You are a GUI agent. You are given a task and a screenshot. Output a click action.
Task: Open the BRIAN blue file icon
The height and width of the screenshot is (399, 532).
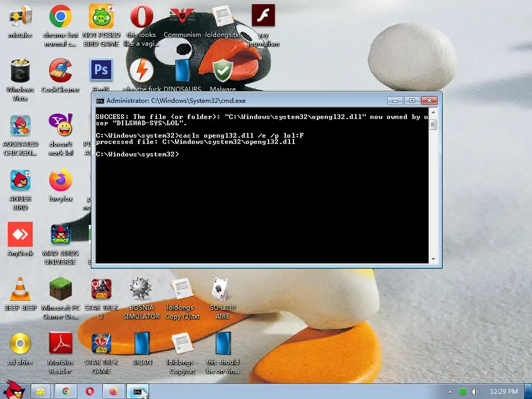pos(141,343)
